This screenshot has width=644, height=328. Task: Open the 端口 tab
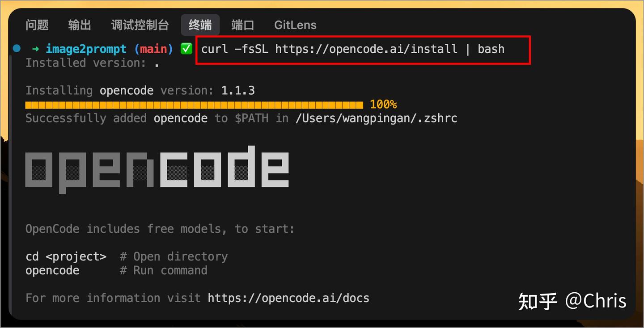[243, 25]
